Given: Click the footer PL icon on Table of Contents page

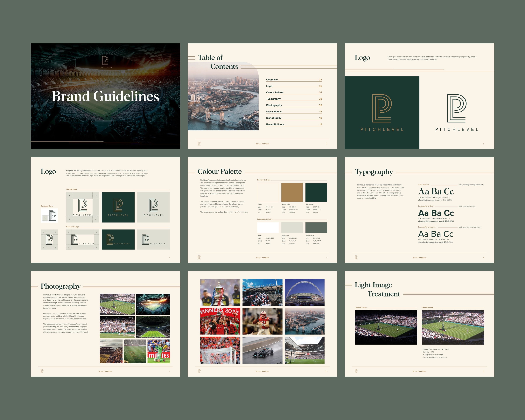Looking at the screenshot, I should click(199, 144).
